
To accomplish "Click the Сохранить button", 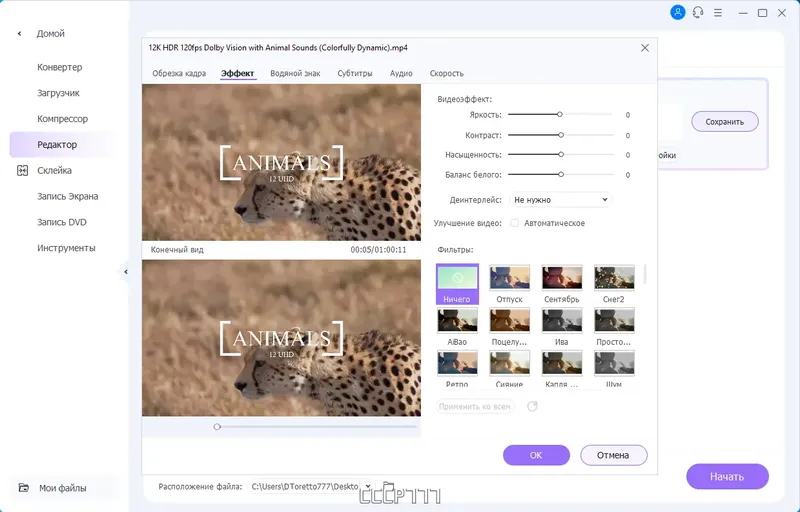I will (724, 122).
